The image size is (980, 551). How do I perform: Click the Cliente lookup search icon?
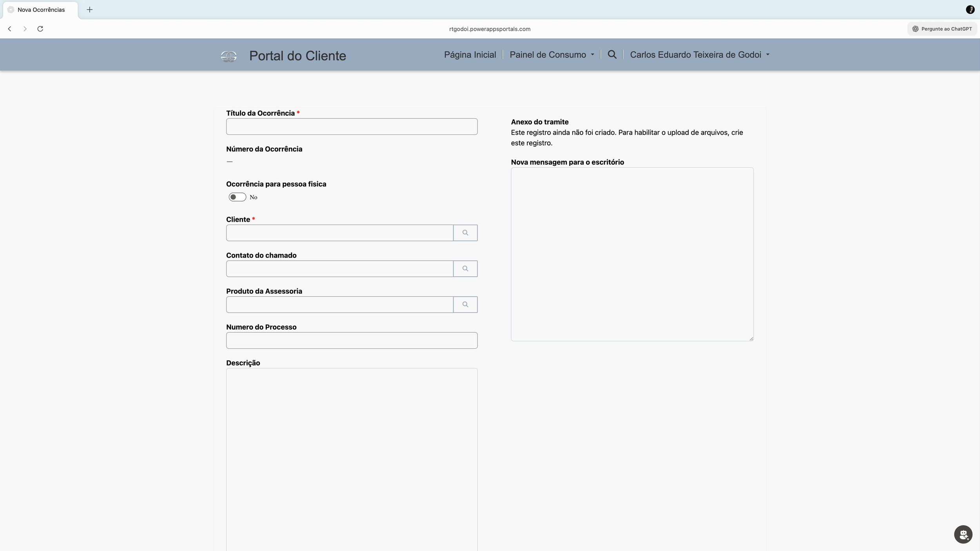[x=465, y=233]
